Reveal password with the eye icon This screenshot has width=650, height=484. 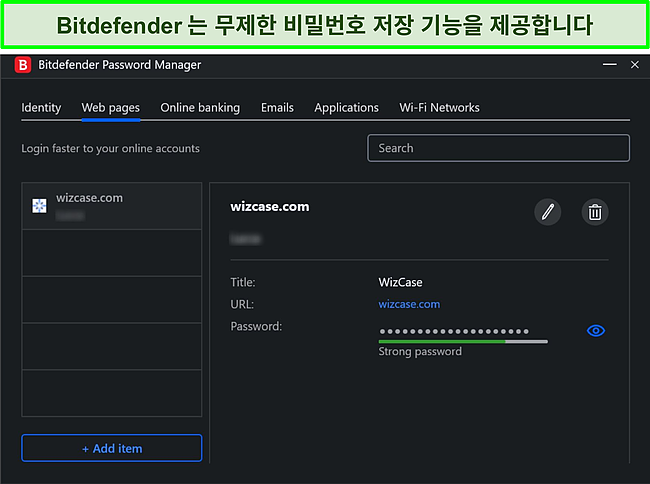596,331
